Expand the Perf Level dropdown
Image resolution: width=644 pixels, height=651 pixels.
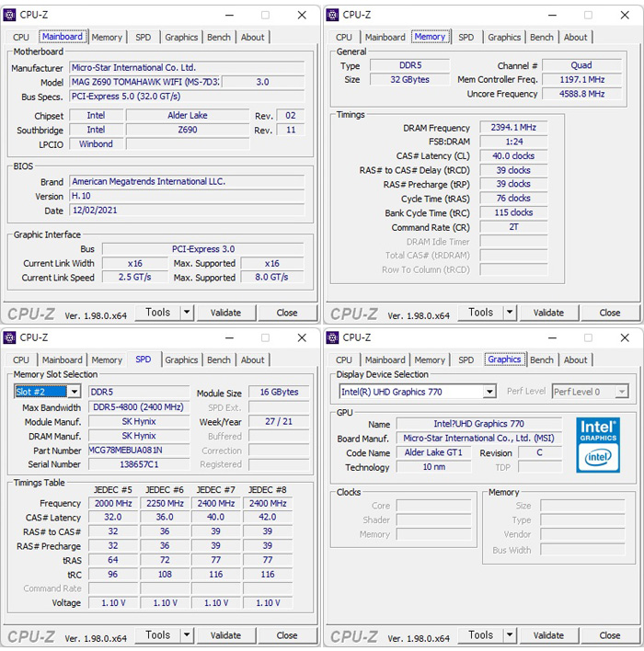622,392
